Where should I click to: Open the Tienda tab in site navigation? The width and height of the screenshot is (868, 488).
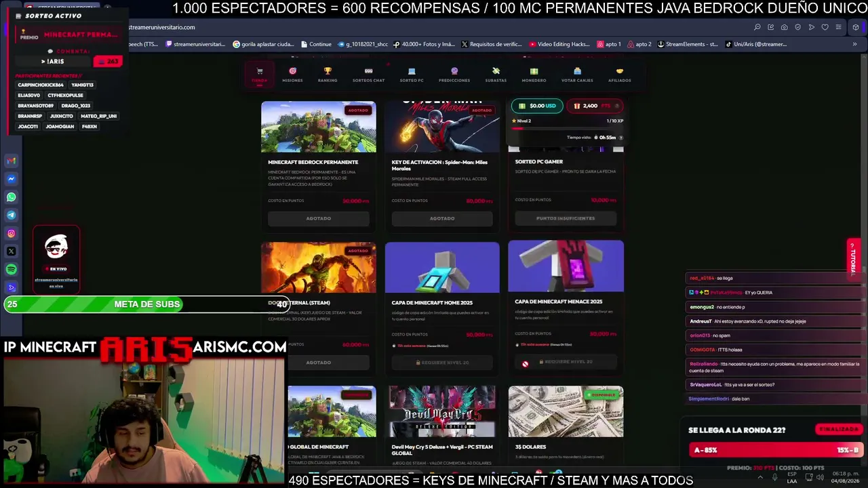coord(259,75)
